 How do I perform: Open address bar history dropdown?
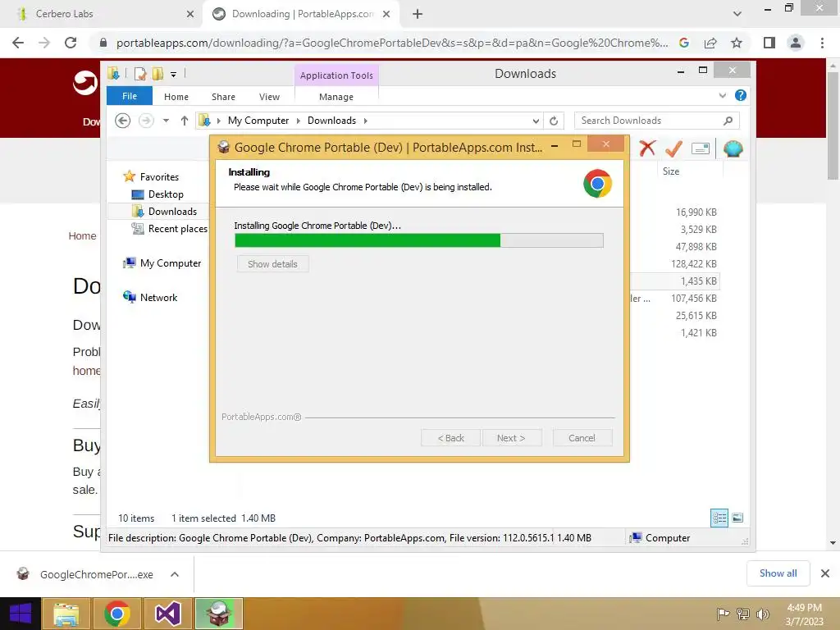pos(536,121)
